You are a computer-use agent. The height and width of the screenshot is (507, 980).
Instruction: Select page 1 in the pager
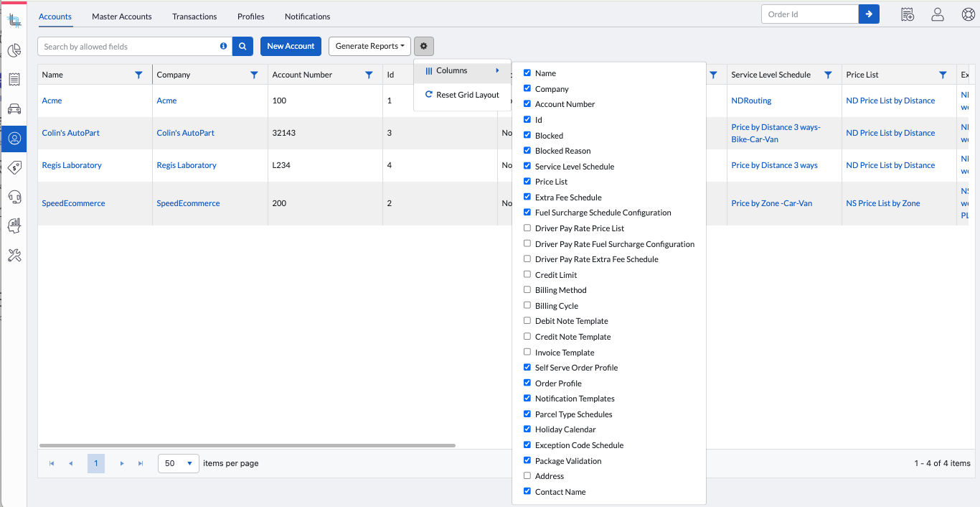[x=96, y=464]
